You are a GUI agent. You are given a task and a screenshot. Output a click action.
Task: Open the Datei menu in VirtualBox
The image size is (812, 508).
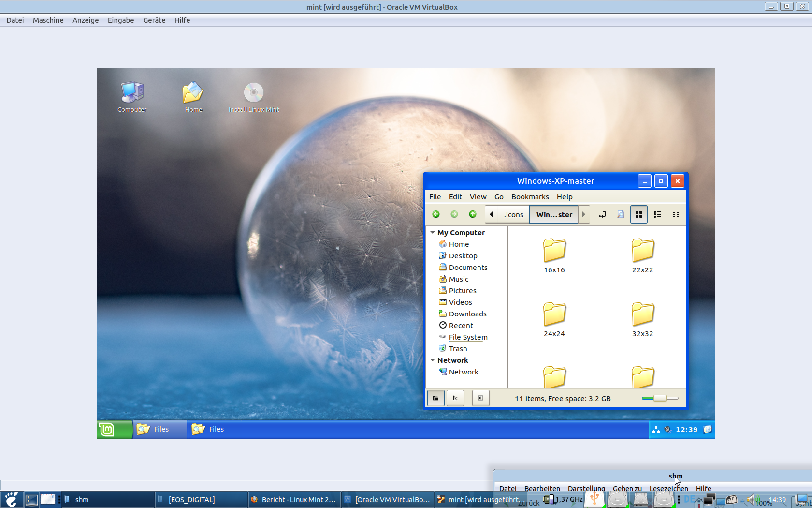(15, 20)
